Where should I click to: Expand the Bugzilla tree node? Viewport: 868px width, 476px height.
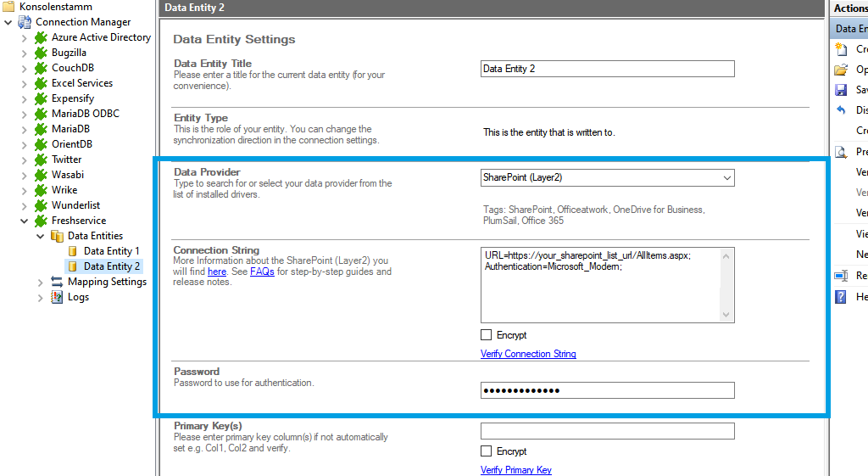click(25, 53)
